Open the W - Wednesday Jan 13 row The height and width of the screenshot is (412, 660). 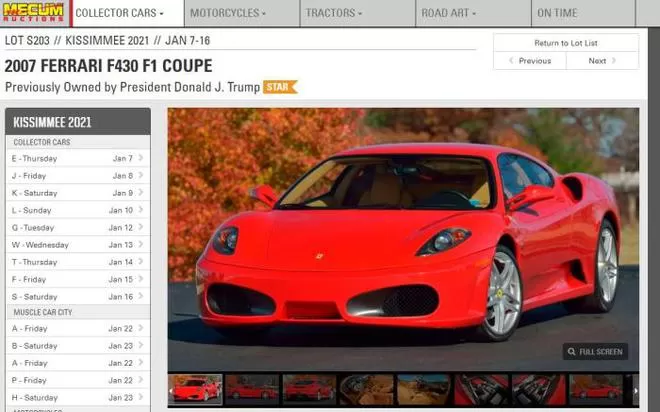pos(78,245)
